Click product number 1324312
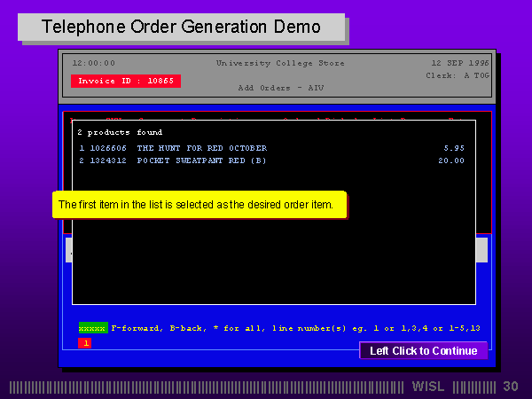This screenshot has height=399, width=532. click(108, 160)
